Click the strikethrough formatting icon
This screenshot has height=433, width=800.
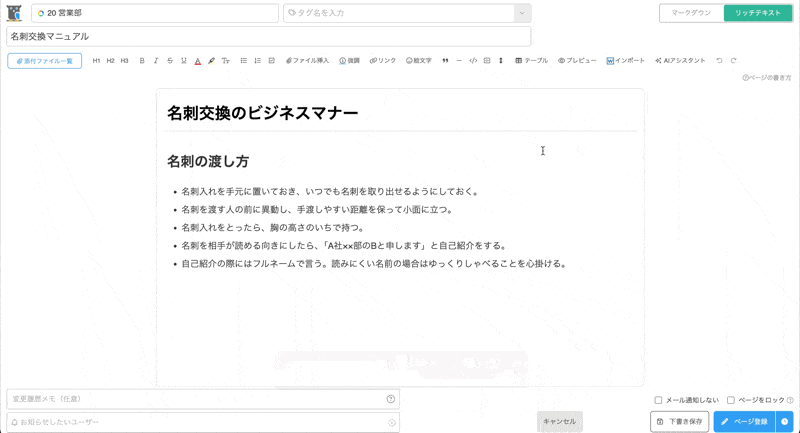[170, 61]
